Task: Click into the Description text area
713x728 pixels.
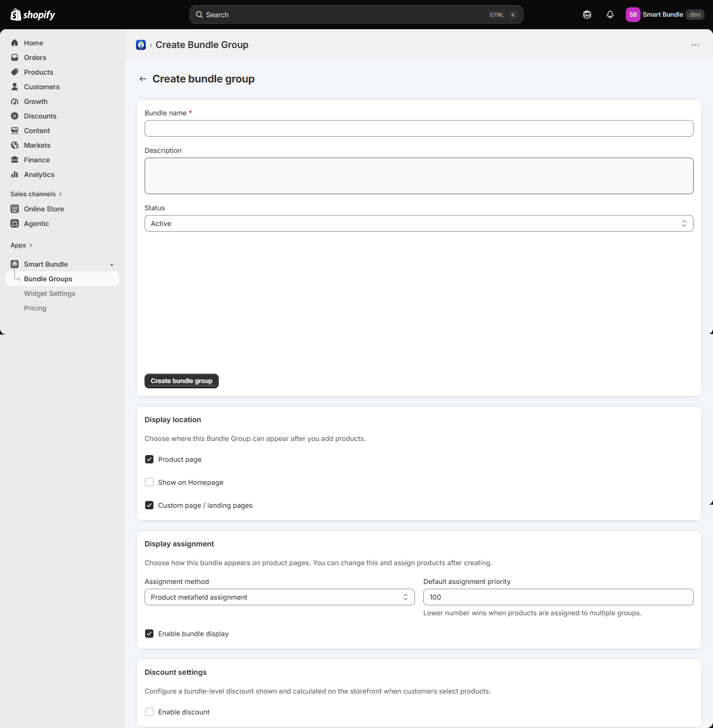Action: tap(419, 176)
